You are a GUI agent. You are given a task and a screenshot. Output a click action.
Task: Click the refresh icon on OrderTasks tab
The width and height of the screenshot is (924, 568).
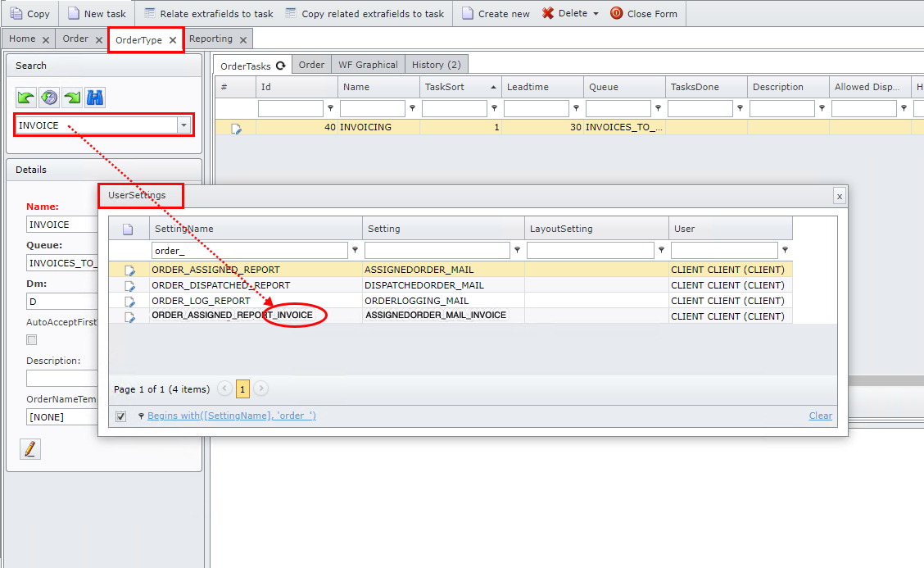(x=282, y=65)
